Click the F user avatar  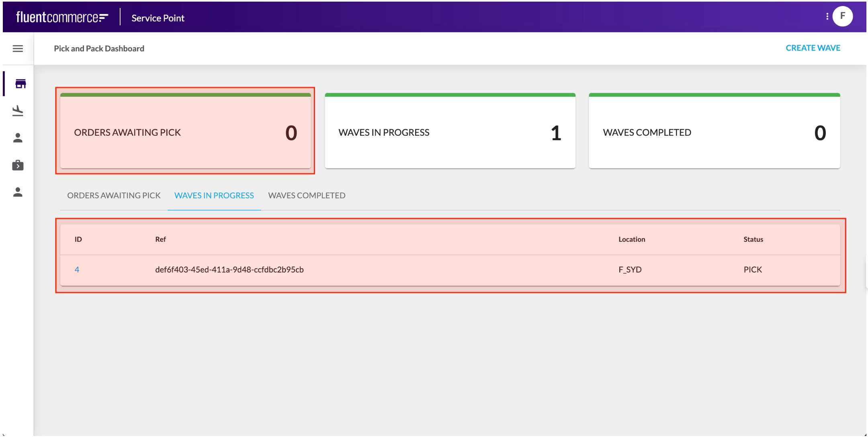842,16
